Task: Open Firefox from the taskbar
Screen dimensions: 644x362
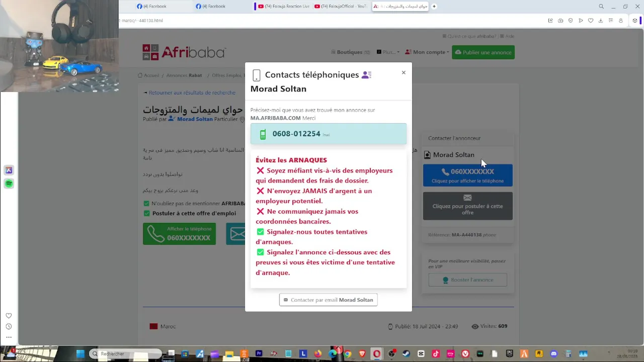Action: click(x=317, y=354)
